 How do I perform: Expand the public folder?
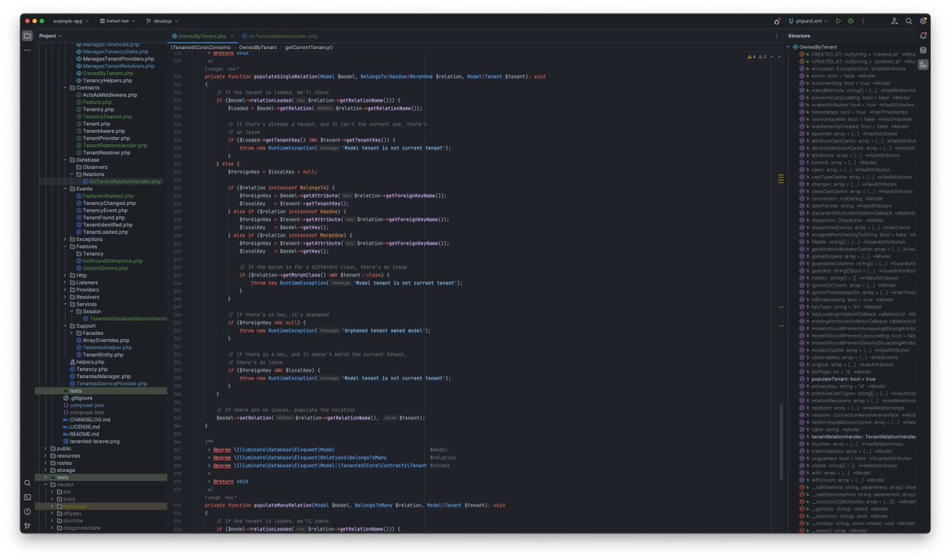coord(45,448)
